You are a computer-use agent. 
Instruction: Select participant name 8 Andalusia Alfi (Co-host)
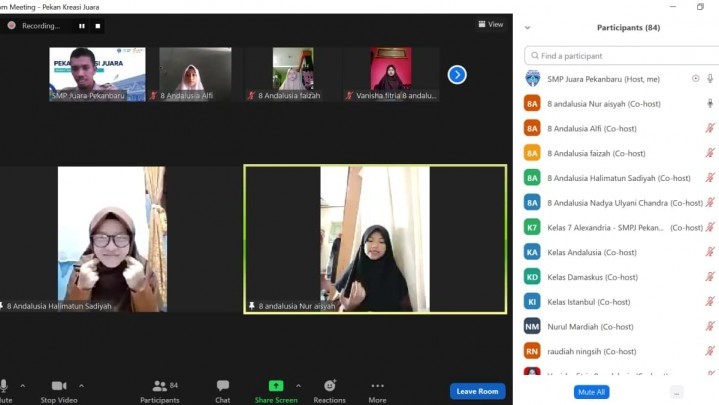(592, 129)
